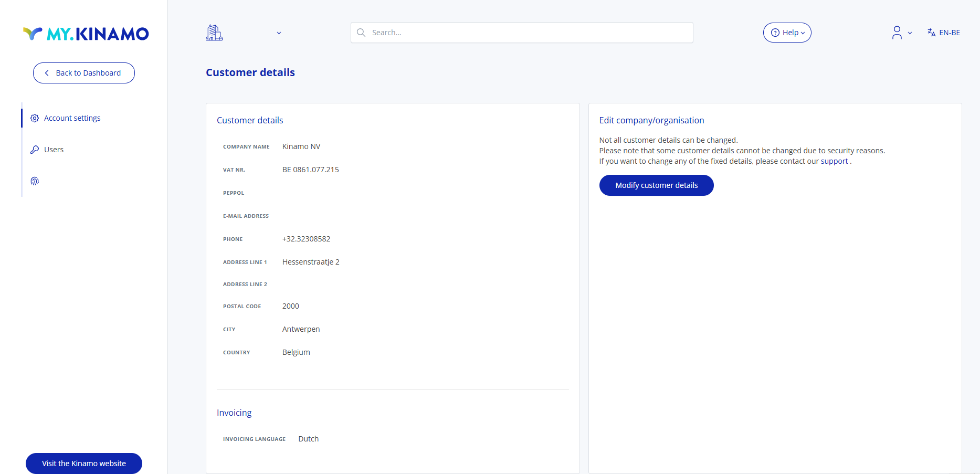Click the company building icon

tap(214, 33)
